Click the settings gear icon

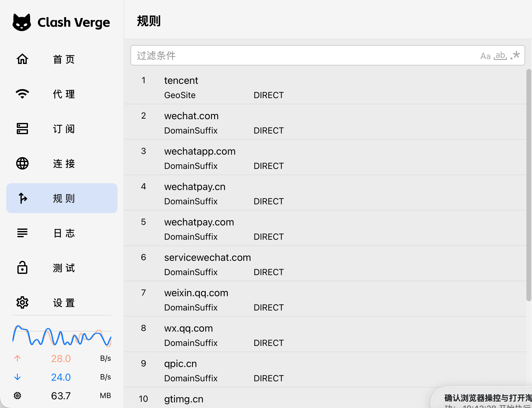22,302
